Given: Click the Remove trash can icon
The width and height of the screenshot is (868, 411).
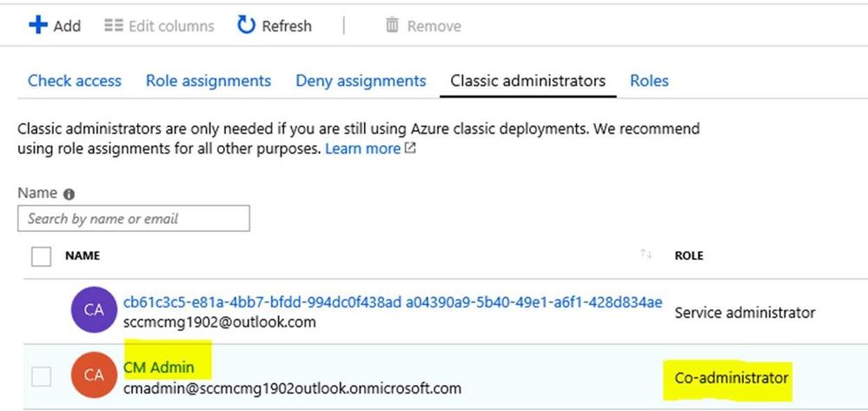Looking at the screenshot, I should [392, 26].
